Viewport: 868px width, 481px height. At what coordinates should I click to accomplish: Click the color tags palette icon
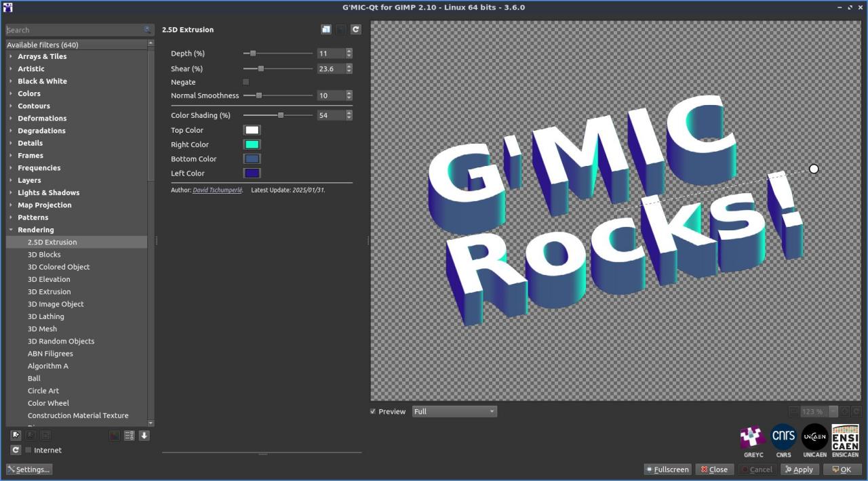click(x=115, y=436)
